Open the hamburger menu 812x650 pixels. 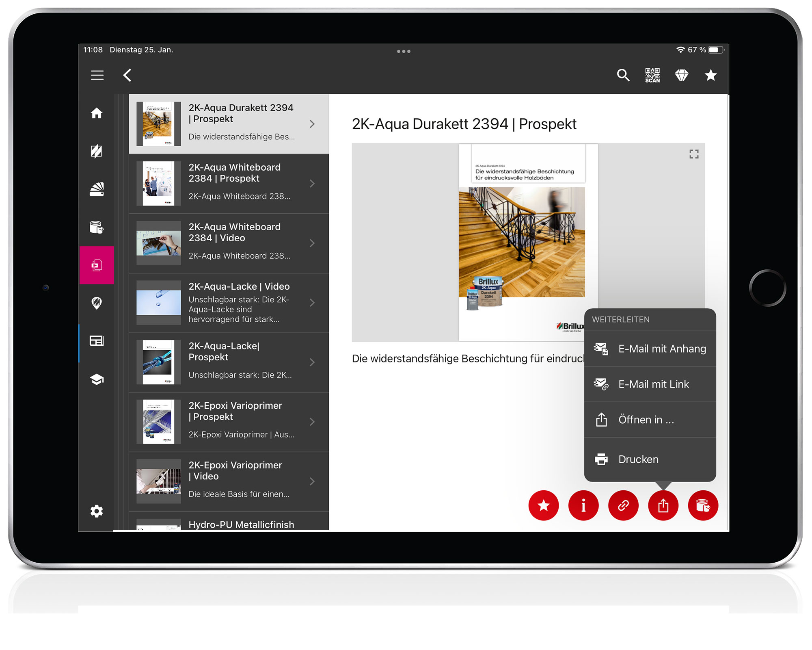(x=97, y=75)
